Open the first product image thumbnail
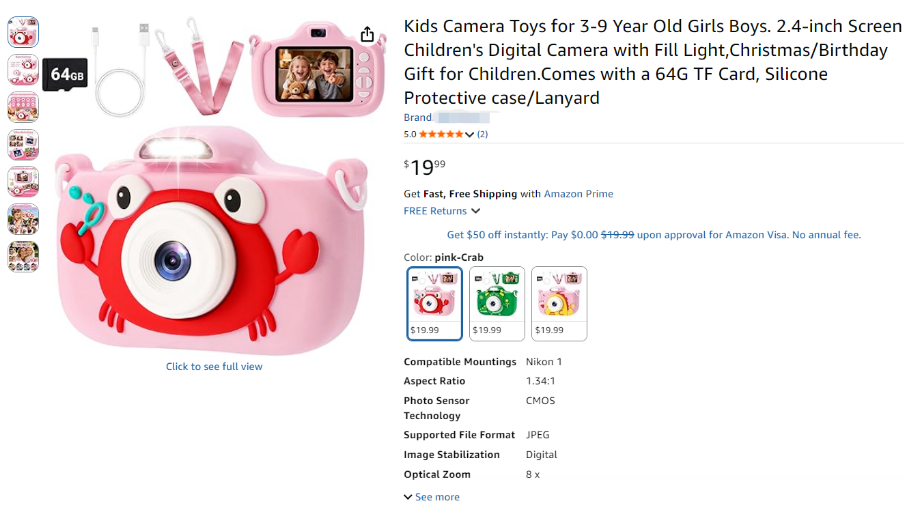 [x=23, y=33]
